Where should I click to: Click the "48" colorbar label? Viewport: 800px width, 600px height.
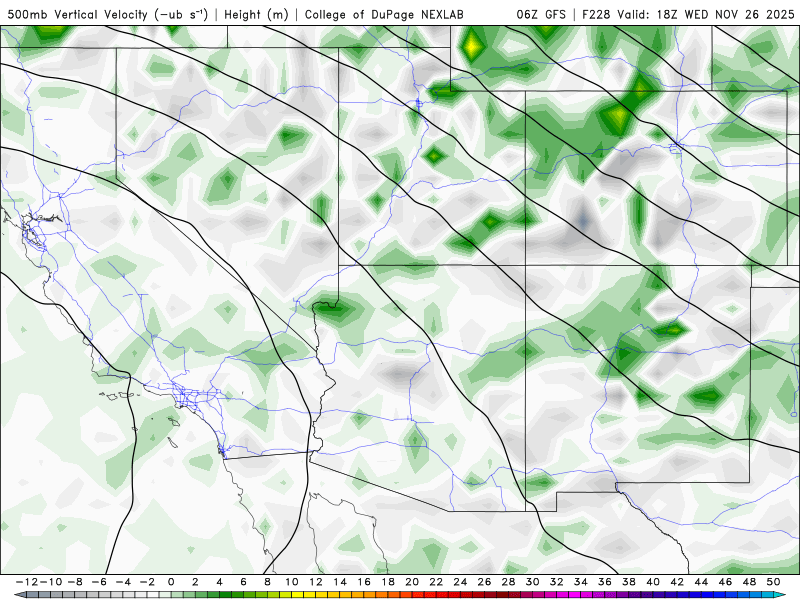(749, 582)
